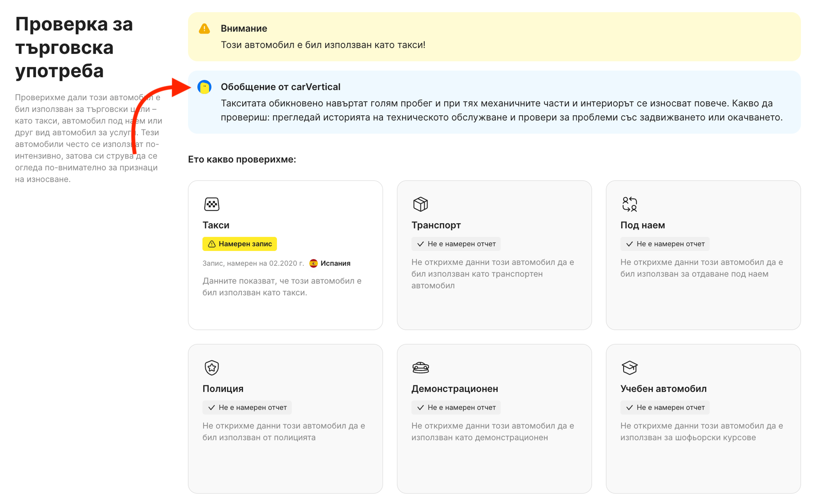
Task: Select the police shield star icon
Action: [212, 368]
